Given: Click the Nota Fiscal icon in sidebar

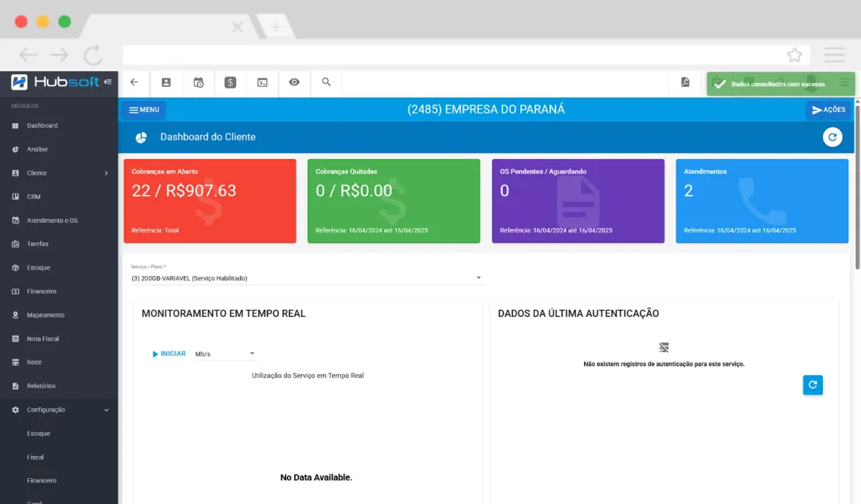Looking at the screenshot, I should (16, 338).
